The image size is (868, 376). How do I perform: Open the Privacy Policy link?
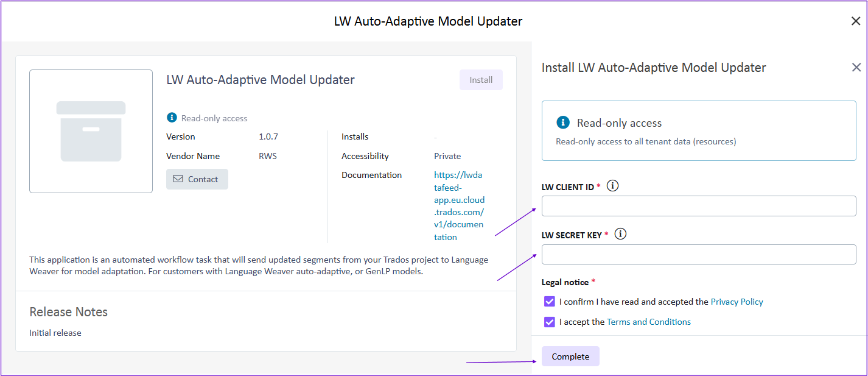(737, 302)
